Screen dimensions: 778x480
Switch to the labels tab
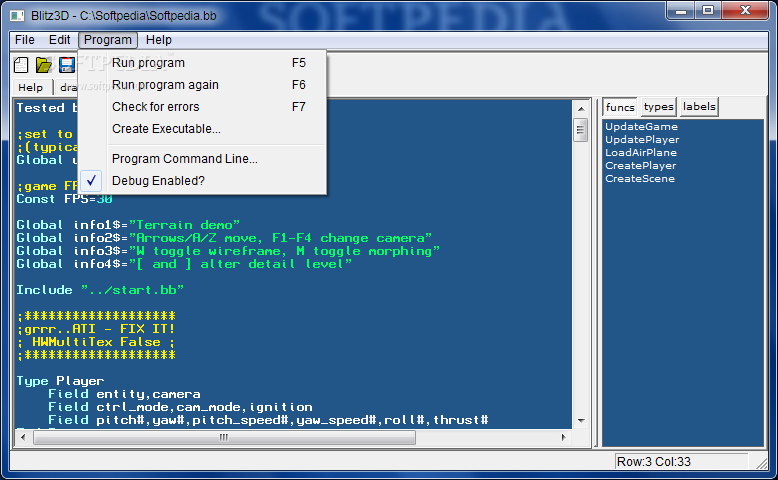tap(699, 107)
